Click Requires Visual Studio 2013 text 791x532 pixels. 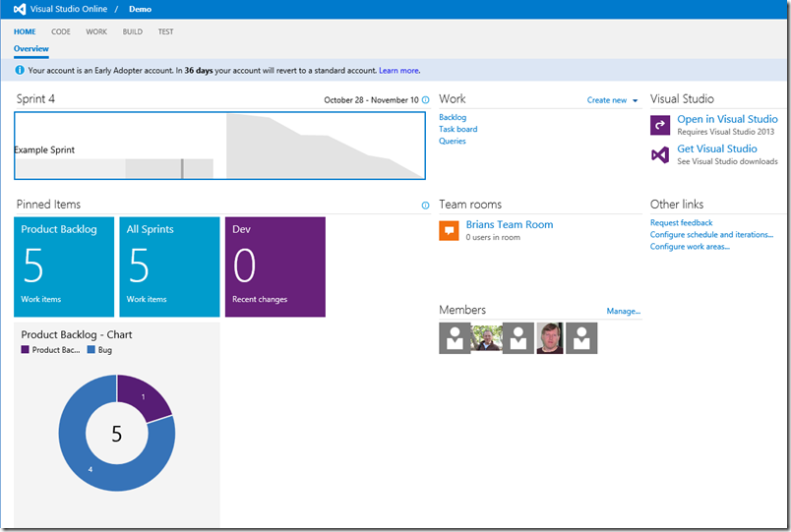point(725,132)
